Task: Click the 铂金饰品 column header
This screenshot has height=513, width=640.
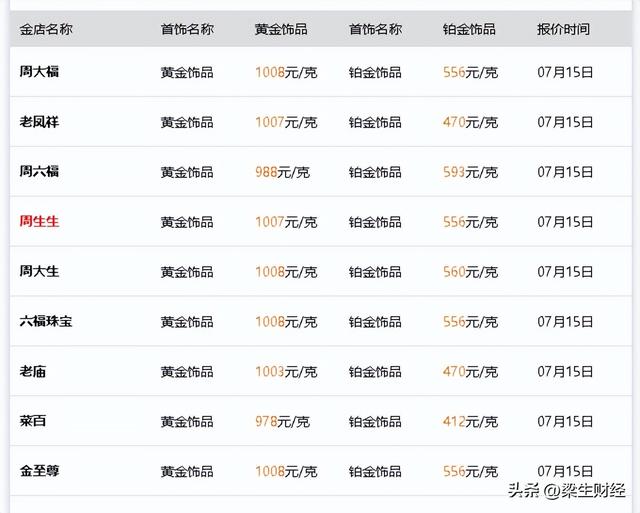Action: point(469,29)
